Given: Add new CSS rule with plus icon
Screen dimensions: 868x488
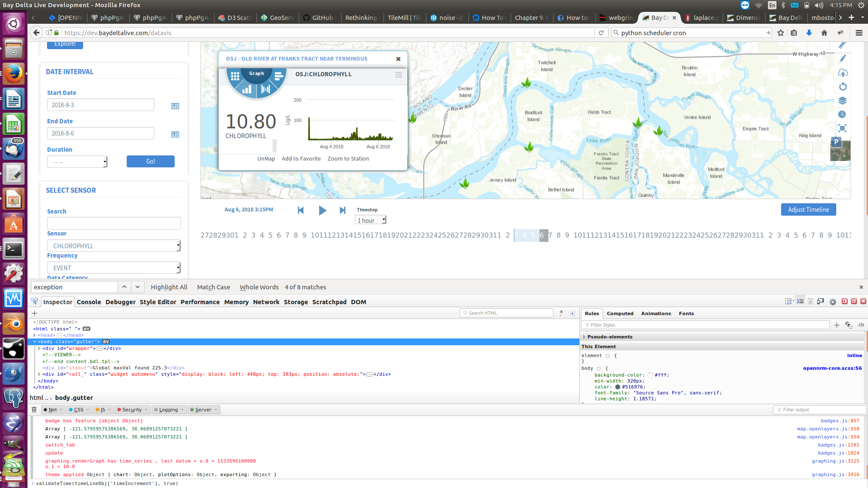Looking at the screenshot, I should (x=837, y=325).
